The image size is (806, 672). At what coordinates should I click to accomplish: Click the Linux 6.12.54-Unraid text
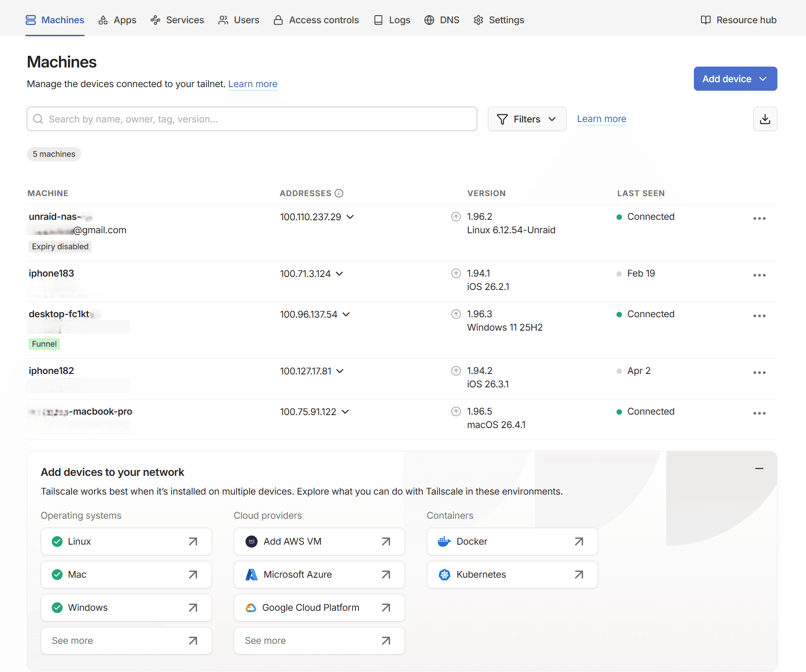511,230
